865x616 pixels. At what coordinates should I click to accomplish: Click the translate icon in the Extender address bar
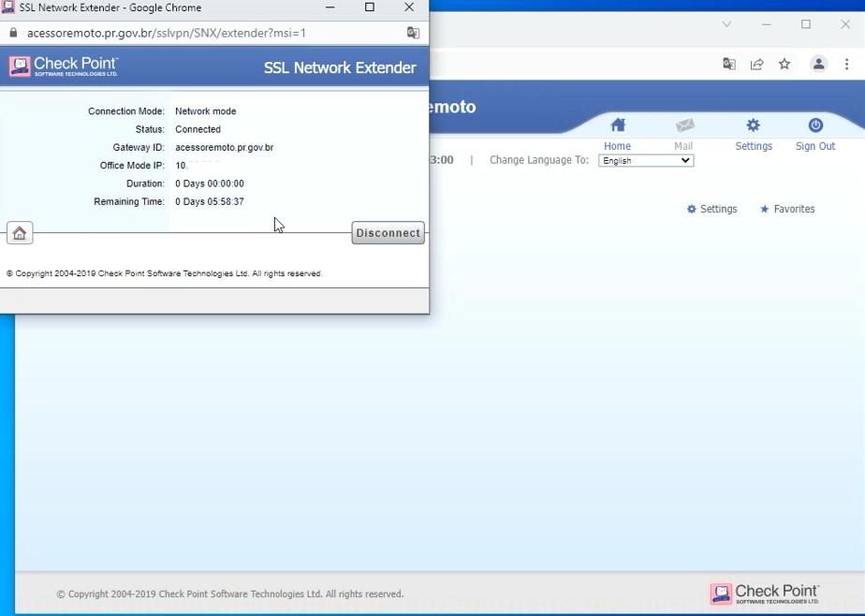click(x=413, y=33)
